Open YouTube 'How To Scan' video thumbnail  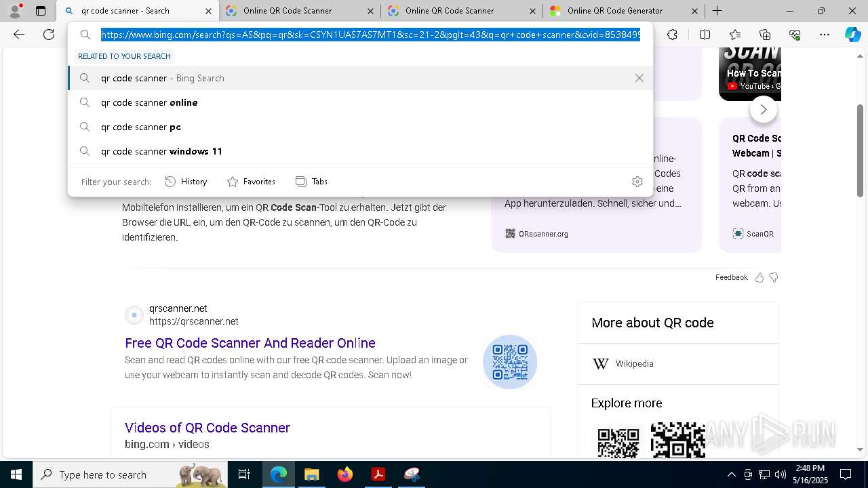(x=750, y=73)
